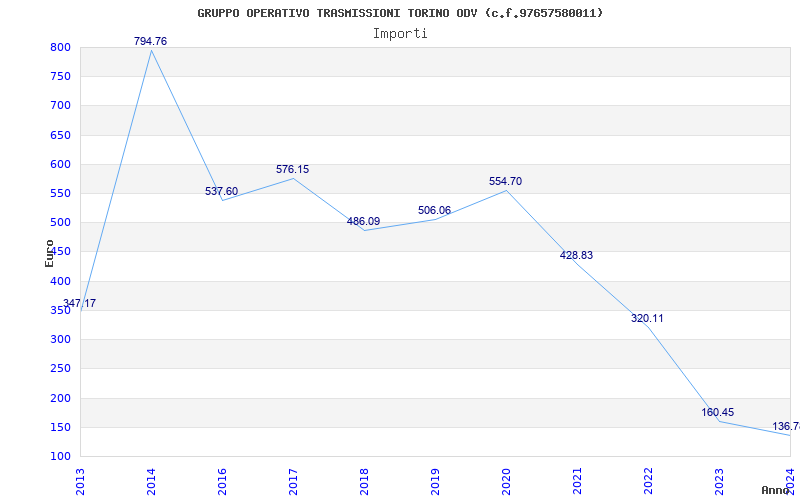Click the 2020 x-axis label
The width and height of the screenshot is (800, 500).
coord(506,481)
